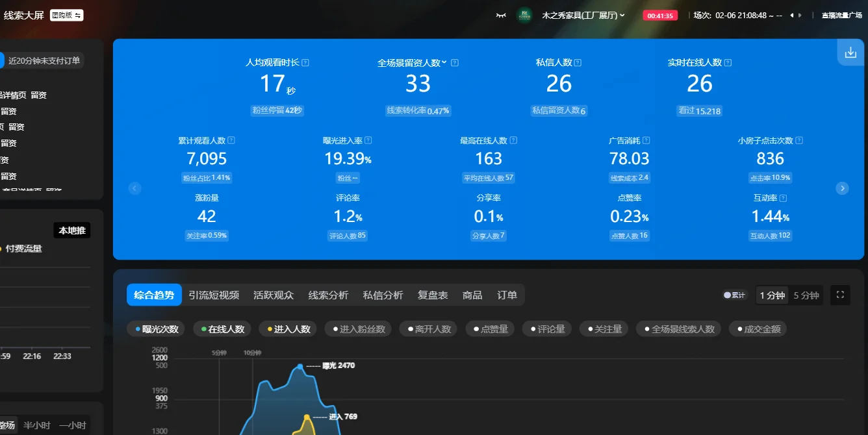Image resolution: width=868 pixels, height=435 pixels.
Task: Select the 综合趋势 tab
Action: point(154,295)
